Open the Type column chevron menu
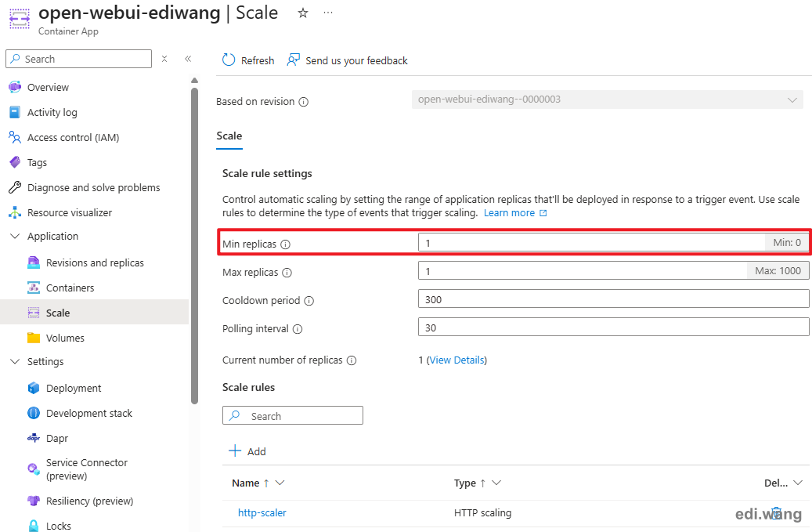Screen dimensions: 812x532 496,483
